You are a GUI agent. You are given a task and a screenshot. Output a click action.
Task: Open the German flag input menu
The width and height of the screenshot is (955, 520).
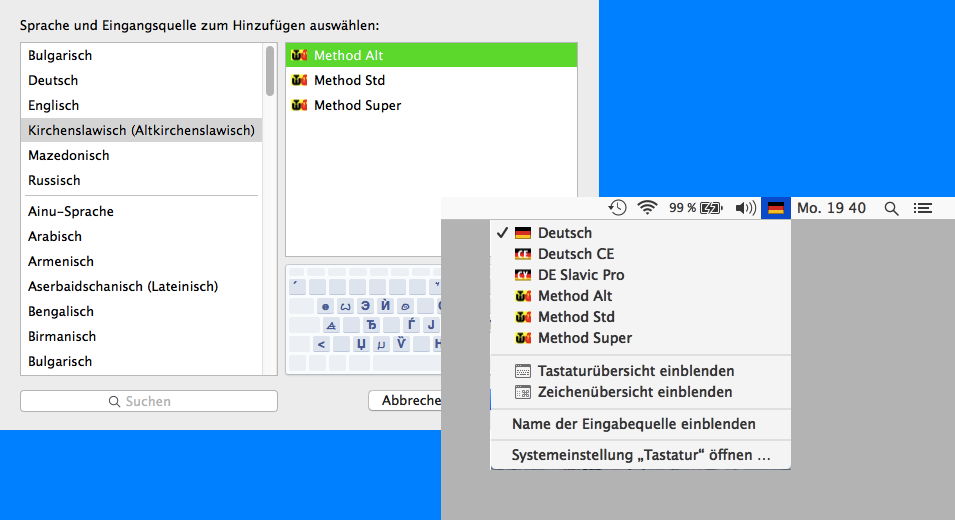pyautogui.click(x=775, y=208)
